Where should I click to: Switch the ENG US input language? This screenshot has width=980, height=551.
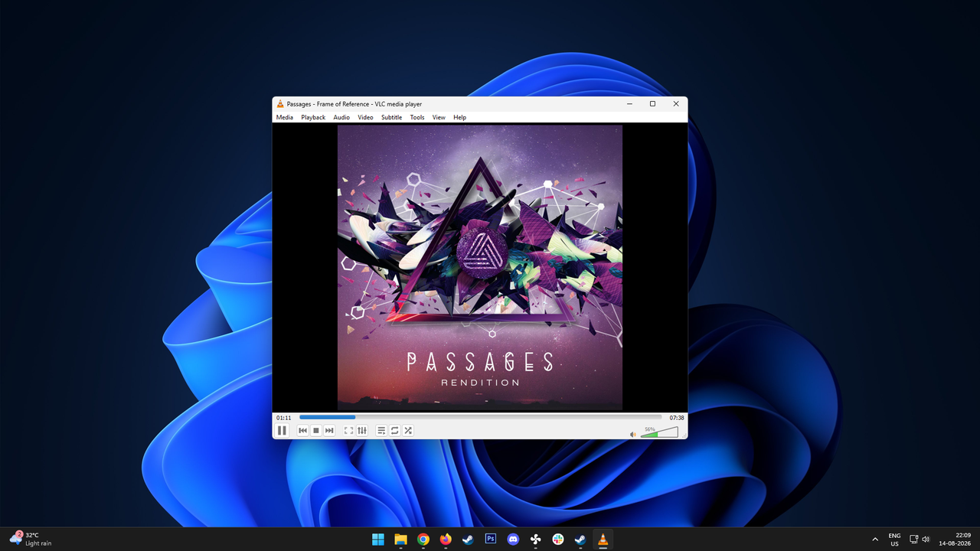point(894,540)
